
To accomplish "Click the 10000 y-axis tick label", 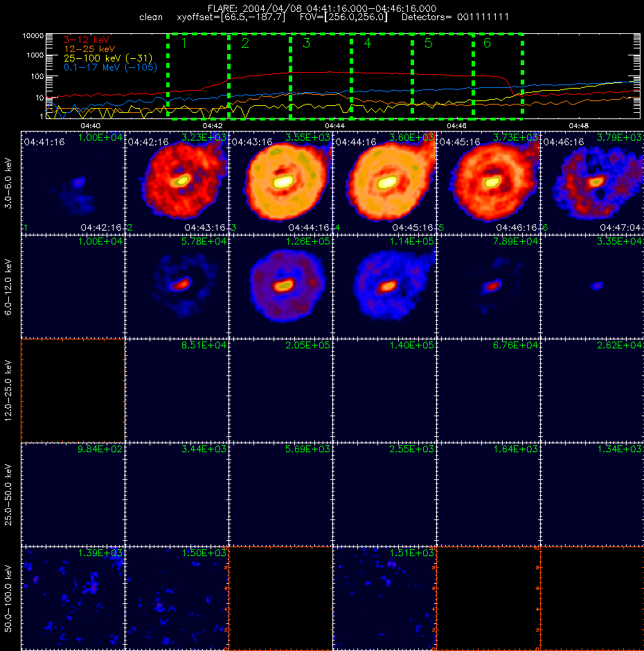I will (33, 36).
